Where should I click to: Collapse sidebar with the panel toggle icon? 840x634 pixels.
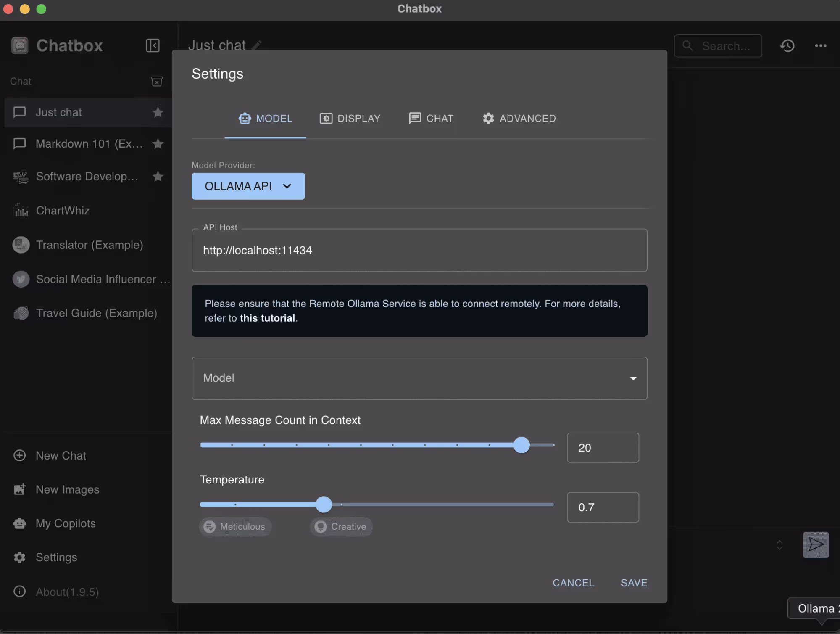click(153, 45)
